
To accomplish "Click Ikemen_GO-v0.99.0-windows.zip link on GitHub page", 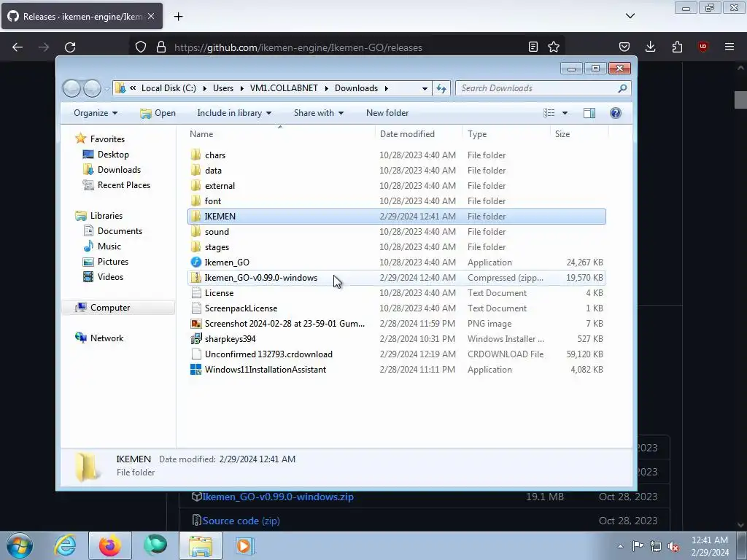I will (x=278, y=497).
